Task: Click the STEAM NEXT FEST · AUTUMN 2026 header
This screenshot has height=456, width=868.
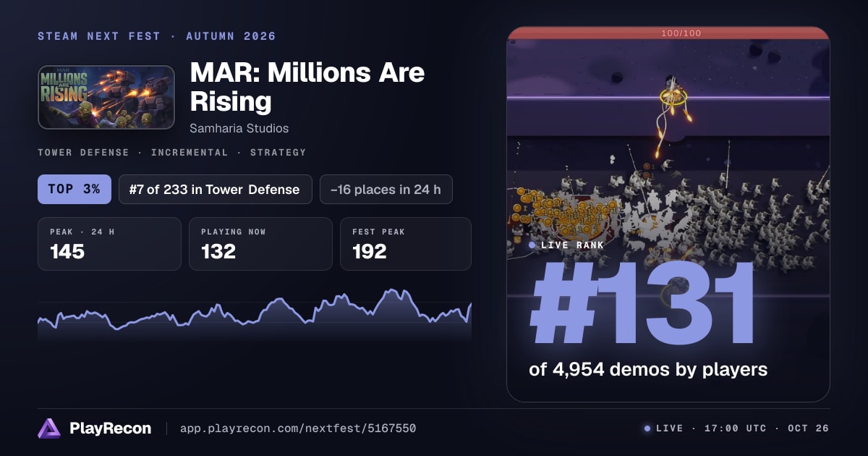Action: pyautogui.click(x=157, y=36)
